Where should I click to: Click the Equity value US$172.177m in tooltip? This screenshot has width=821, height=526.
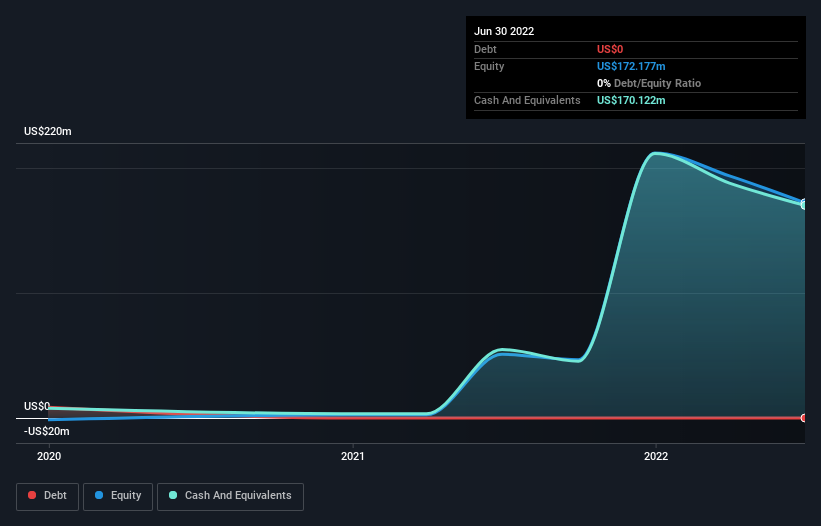point(631,66)
